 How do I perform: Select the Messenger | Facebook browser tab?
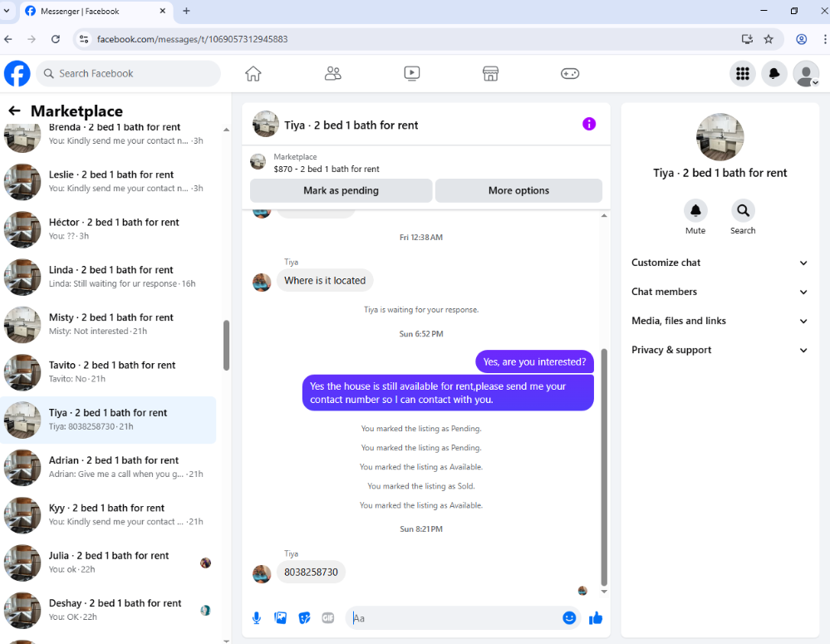96,11
